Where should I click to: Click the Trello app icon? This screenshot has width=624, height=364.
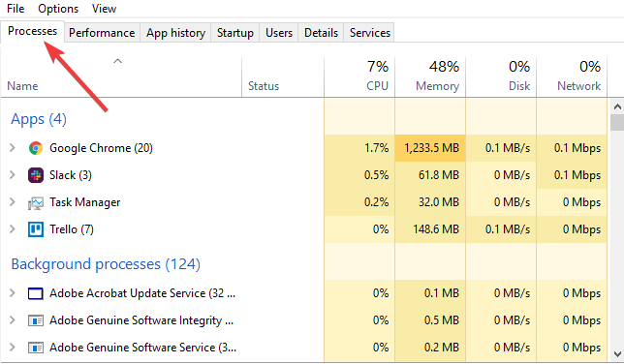36,229
